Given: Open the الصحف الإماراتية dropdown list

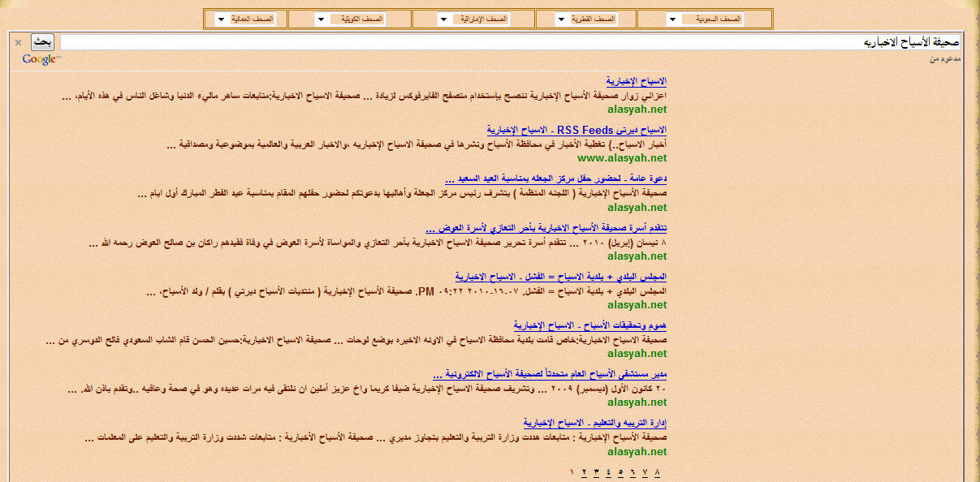Looking at the screenshot, I should [473, 19].
